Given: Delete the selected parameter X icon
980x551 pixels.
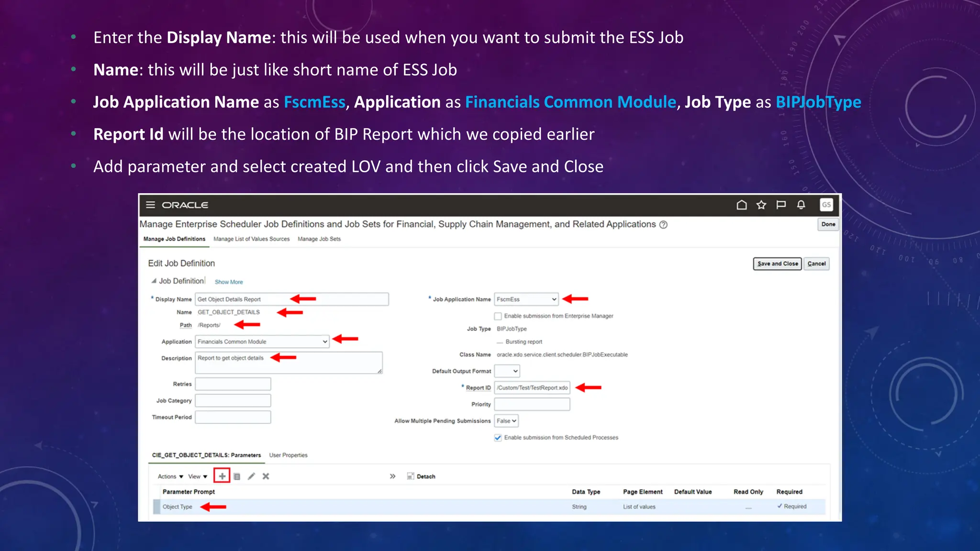Looking at the screenshot, I should 266,476.
